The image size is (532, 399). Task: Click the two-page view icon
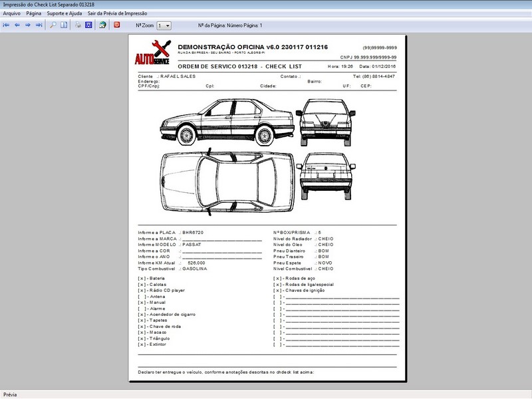(64, 25)
